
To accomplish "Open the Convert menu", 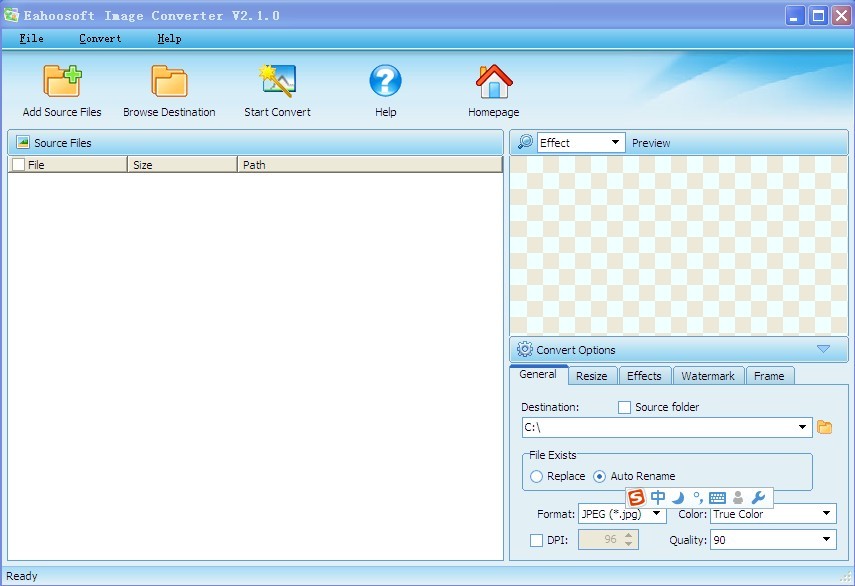I will click(100, 39).
